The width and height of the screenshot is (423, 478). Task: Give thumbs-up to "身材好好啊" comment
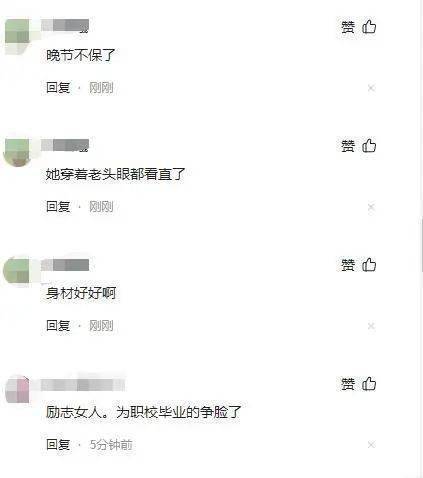pyautogui.click(x=369, y=265)
